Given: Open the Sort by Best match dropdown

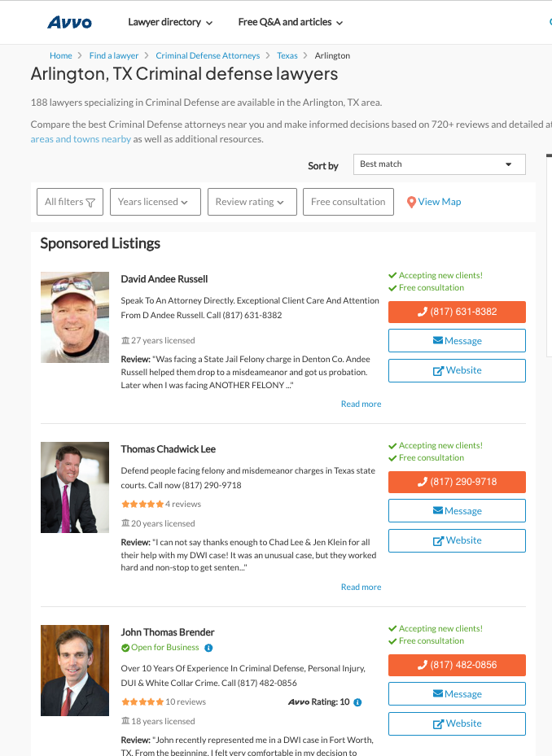Looking at the screenshot, I should (439, 164).
